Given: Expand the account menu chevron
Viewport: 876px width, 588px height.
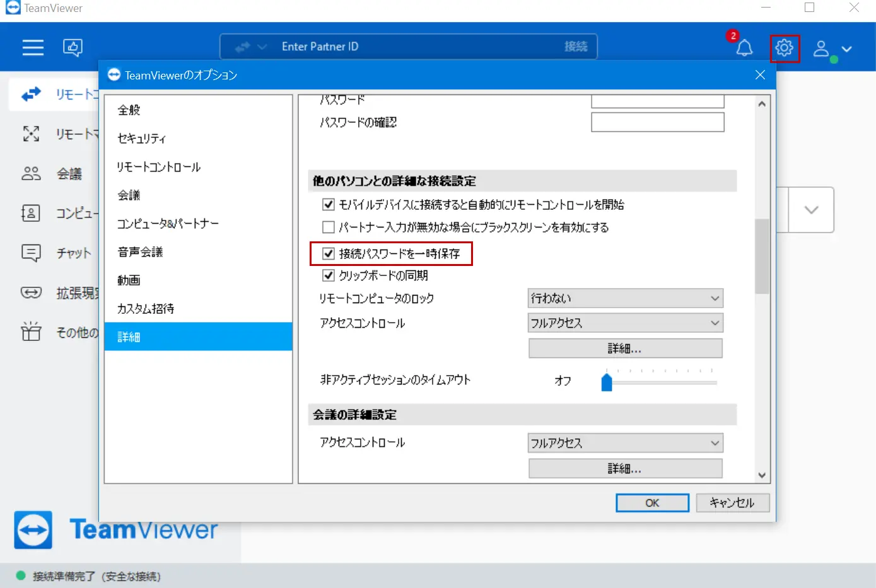Looking at the screenshot, I should tap(847, 49).
